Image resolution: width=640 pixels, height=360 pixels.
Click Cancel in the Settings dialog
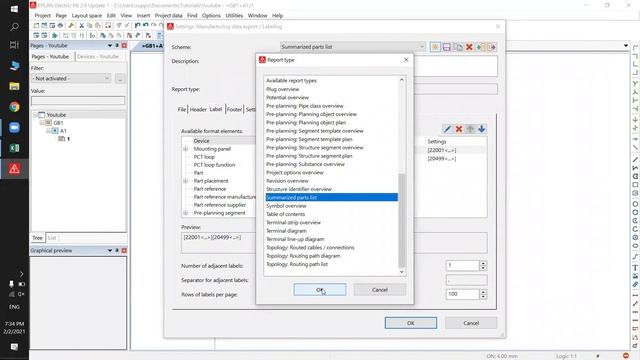click(x=471, y=323)
